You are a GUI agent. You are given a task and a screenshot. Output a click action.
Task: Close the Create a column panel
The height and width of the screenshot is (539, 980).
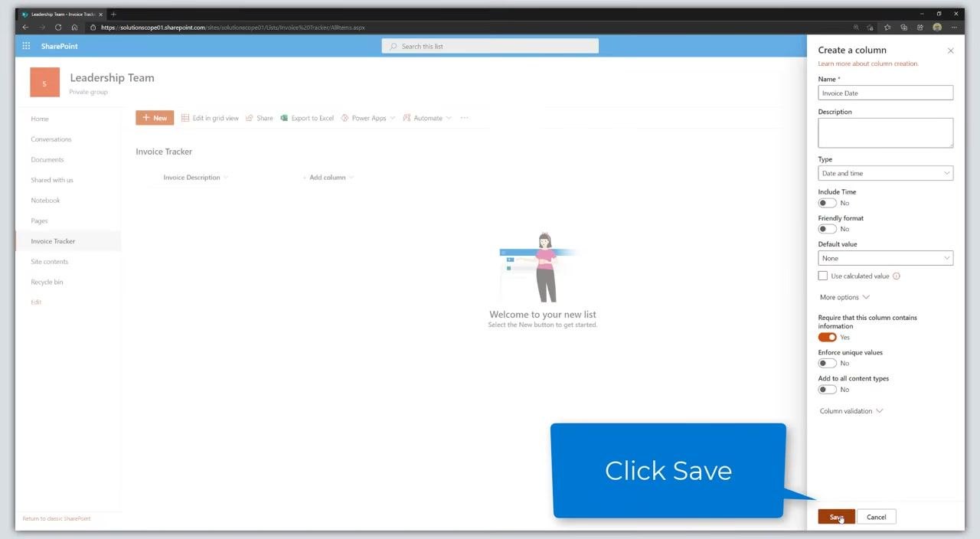(x=951, y=51)
